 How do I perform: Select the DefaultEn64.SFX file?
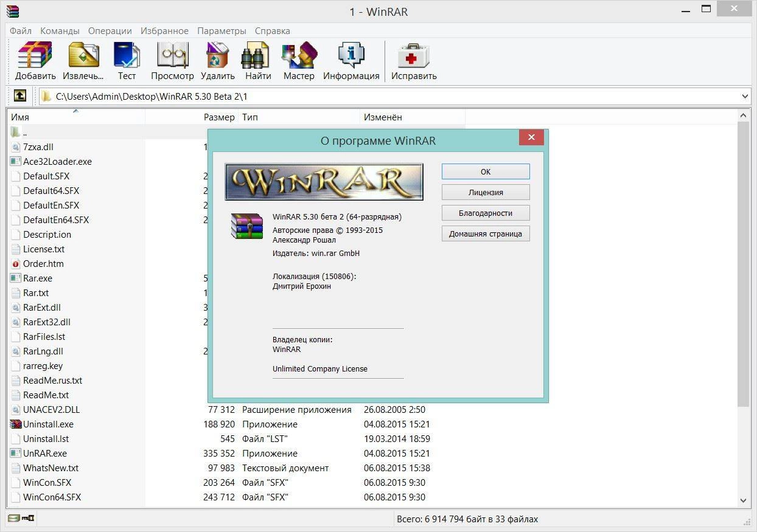coord(56,220)
